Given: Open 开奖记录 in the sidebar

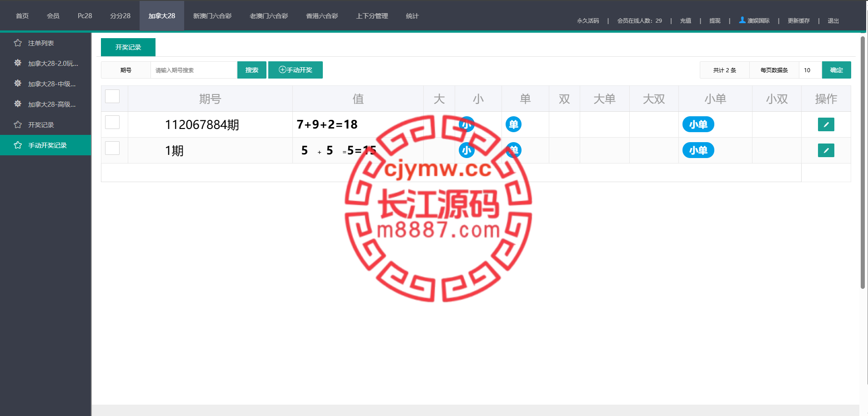Looking at the screenshot, I should click(x=45, y=125).
